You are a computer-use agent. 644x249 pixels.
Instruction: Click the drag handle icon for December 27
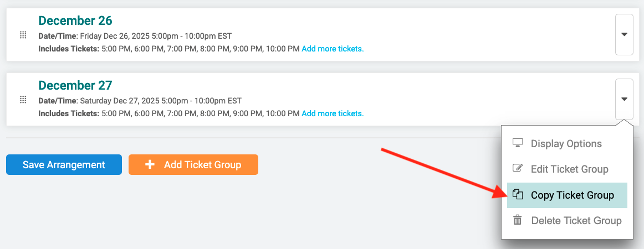(x=23, y=99)
